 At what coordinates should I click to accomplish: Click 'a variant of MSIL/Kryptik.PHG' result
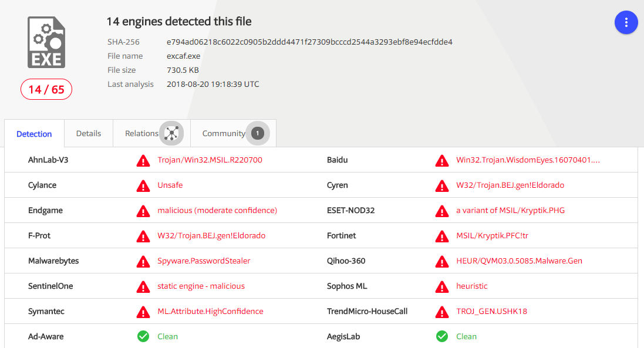pyautogui.click(x=510, y=211)
